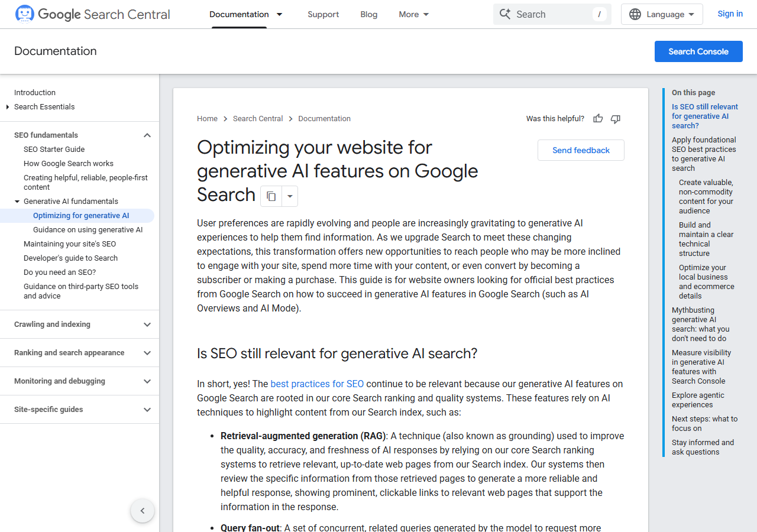Expand the Search Essentials tree arrow

8,107
